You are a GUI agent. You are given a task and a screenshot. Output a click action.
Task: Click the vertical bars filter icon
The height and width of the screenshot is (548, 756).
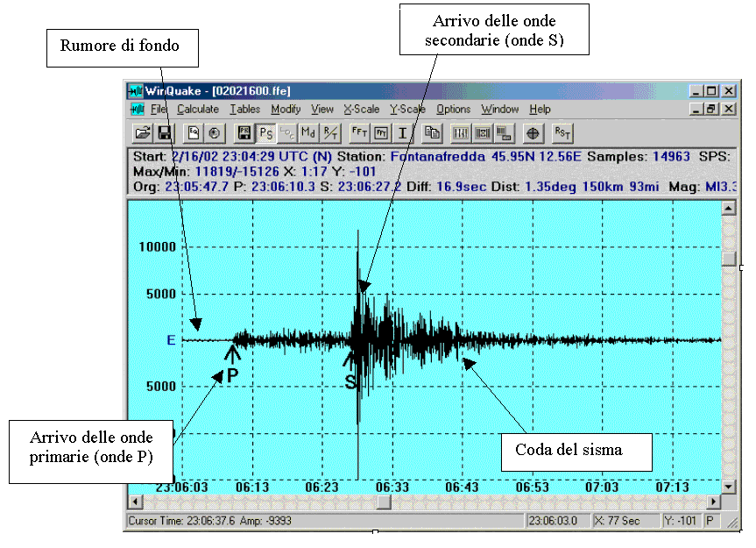pyautogui.click(x=461, y=132)
